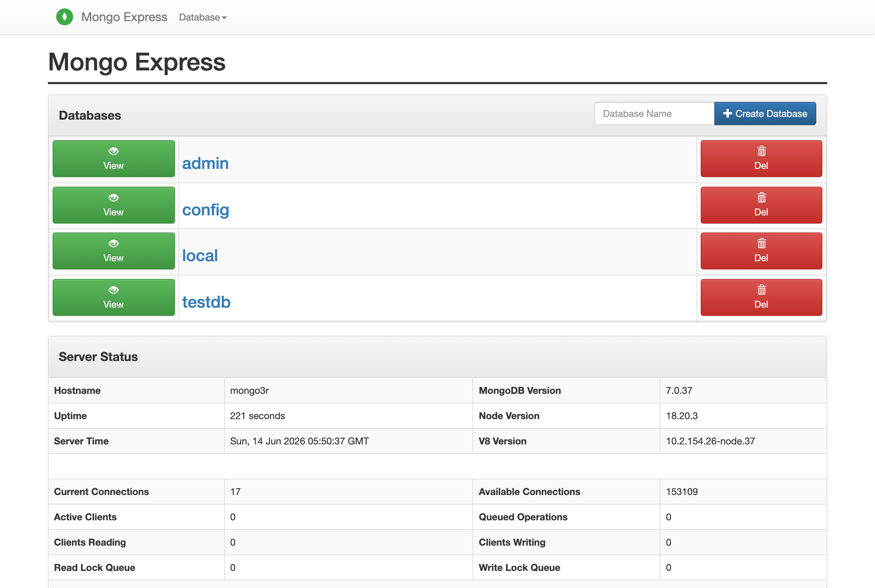Click the Active Clients label
This screenshot has height=588, width=875.
tap(85, 517)
